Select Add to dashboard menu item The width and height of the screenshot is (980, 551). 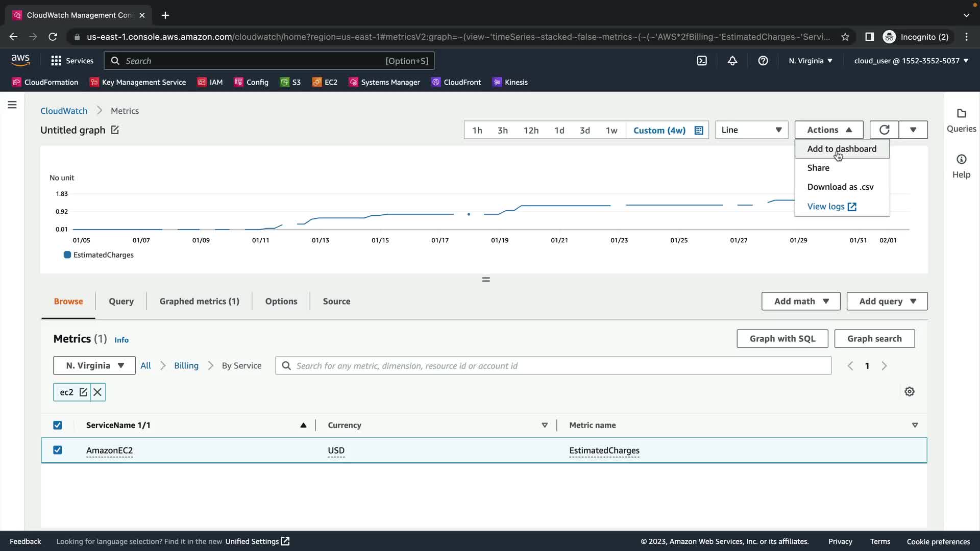pos(841,148)
